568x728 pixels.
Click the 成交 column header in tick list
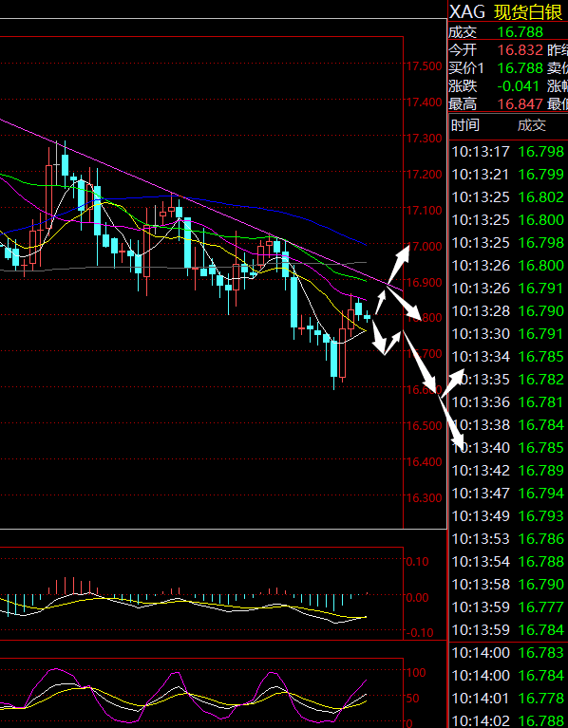[532, 125]
